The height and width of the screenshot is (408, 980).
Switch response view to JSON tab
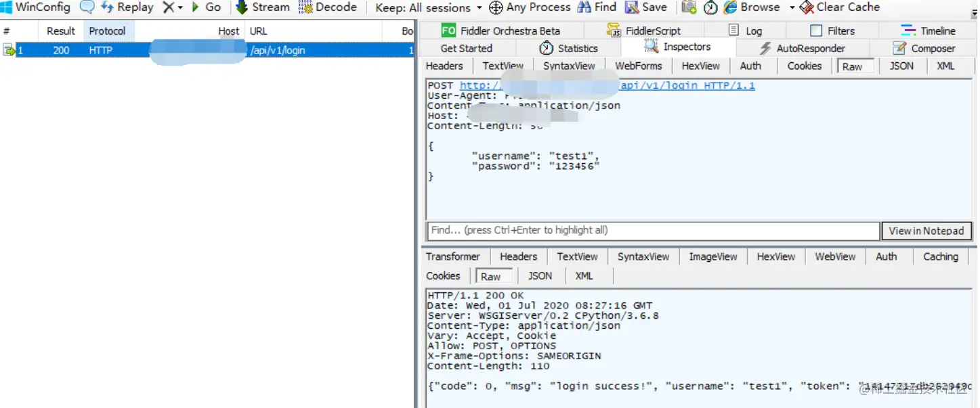[x=540, y=275]
